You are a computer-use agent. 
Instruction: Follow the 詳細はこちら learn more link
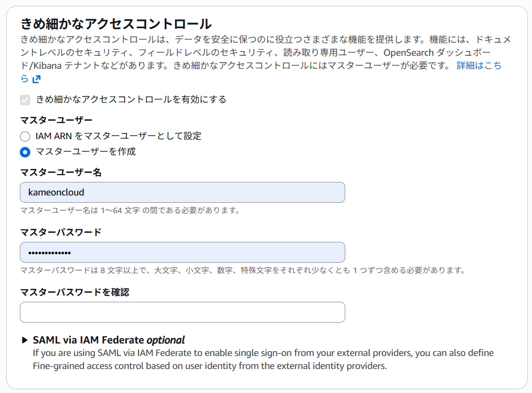[479, 66]
